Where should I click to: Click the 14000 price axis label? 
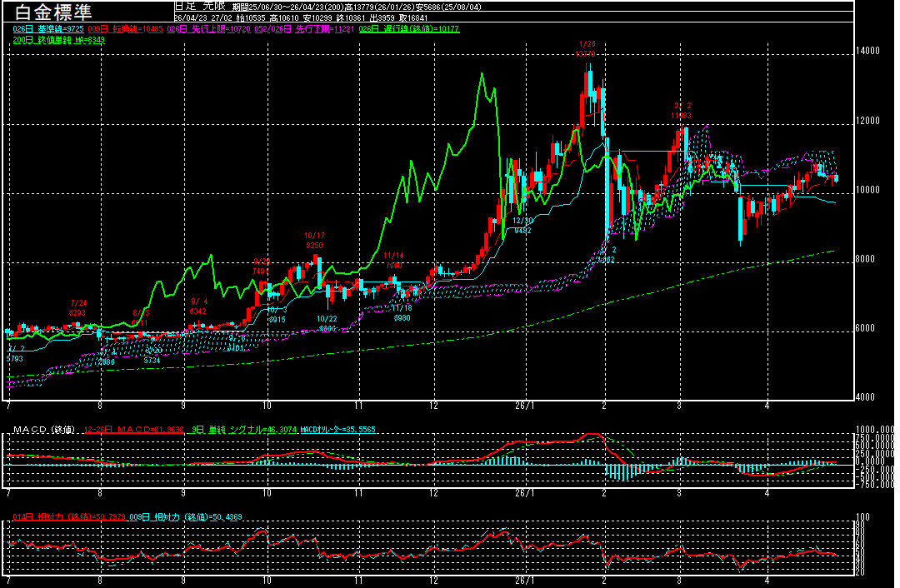click(868, 51)
